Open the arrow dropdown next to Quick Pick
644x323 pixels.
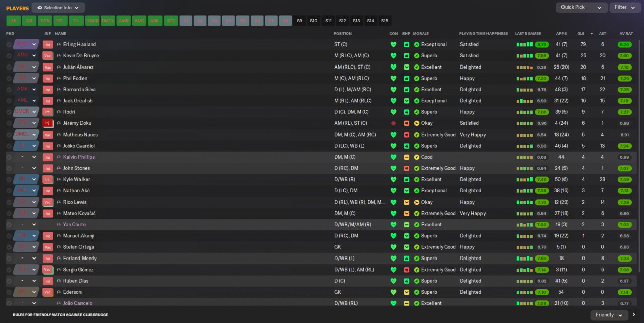[599, 7]
